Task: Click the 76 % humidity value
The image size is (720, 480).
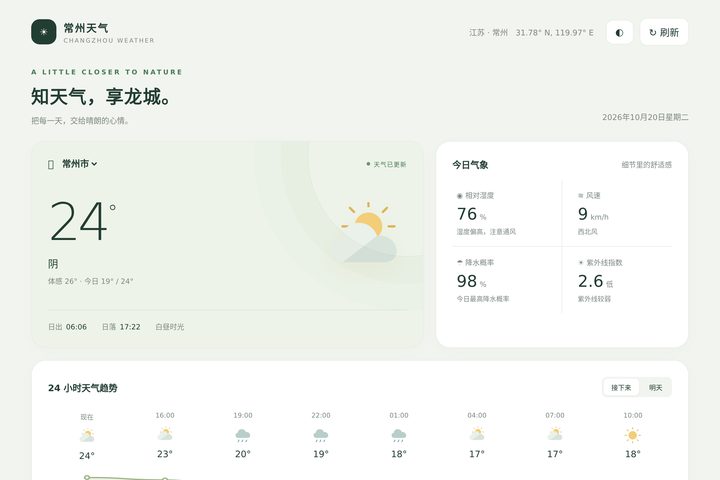Action: pyautogui.click(x=471, y=214)
